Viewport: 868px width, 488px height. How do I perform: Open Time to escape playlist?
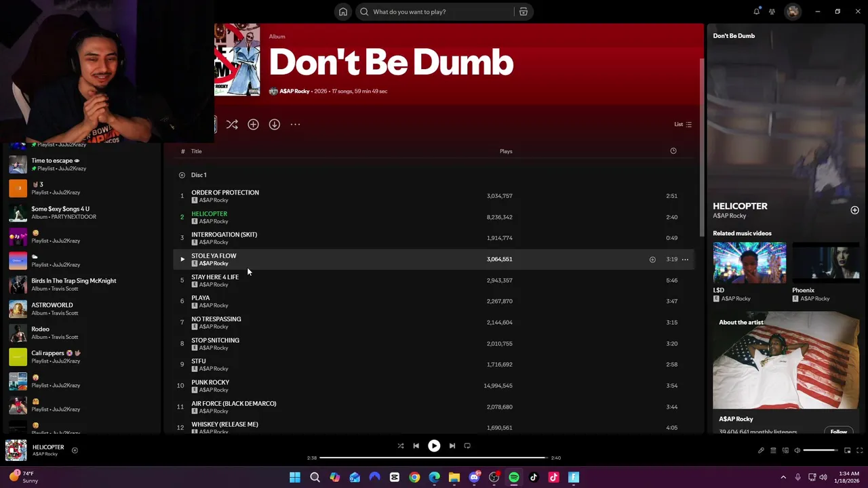pyautogui.click(x=81, y=164)
